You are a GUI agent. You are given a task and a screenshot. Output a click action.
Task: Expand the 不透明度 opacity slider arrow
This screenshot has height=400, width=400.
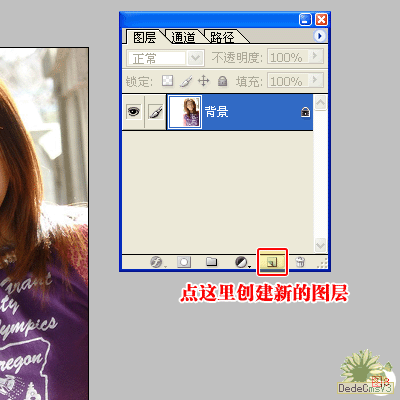click(316, 57)
